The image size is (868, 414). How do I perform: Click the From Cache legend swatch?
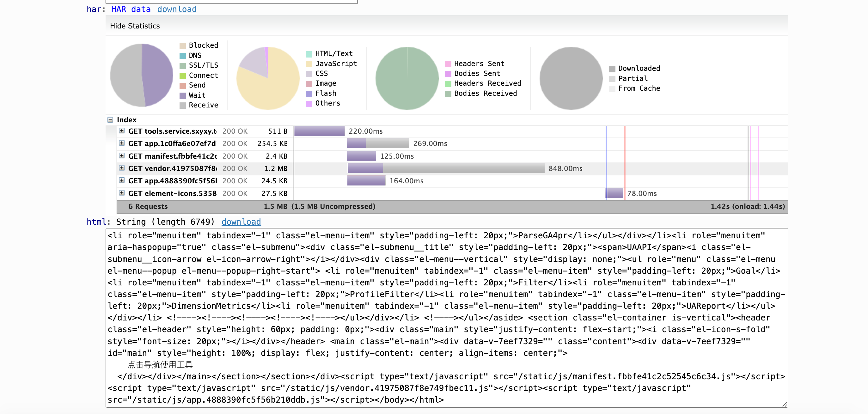(612, 89)
